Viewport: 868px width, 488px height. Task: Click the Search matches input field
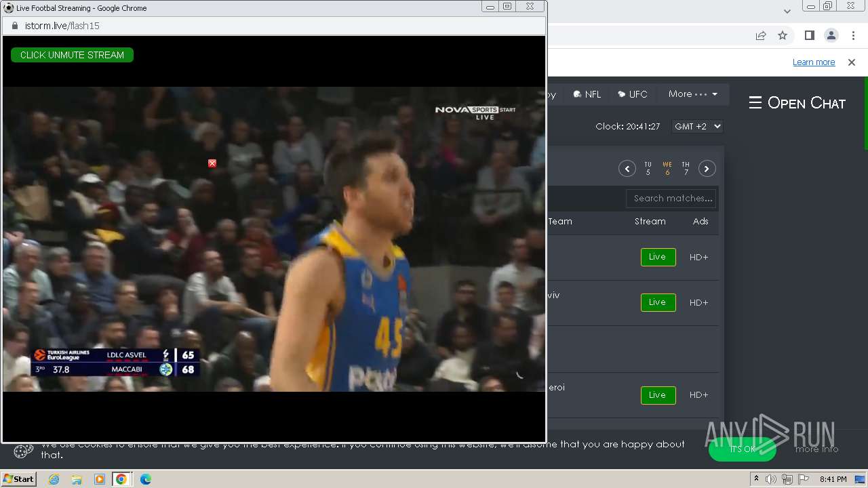pos(671,199)
